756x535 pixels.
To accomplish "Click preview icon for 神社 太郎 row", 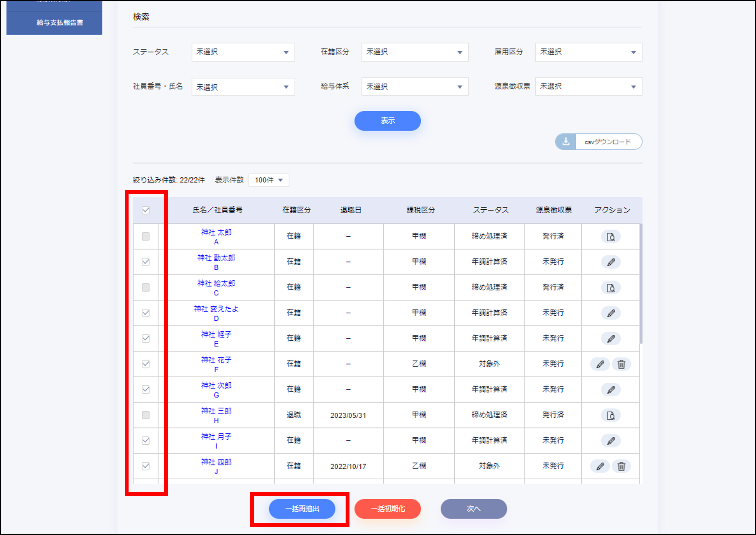I will [x=610, y=237].
